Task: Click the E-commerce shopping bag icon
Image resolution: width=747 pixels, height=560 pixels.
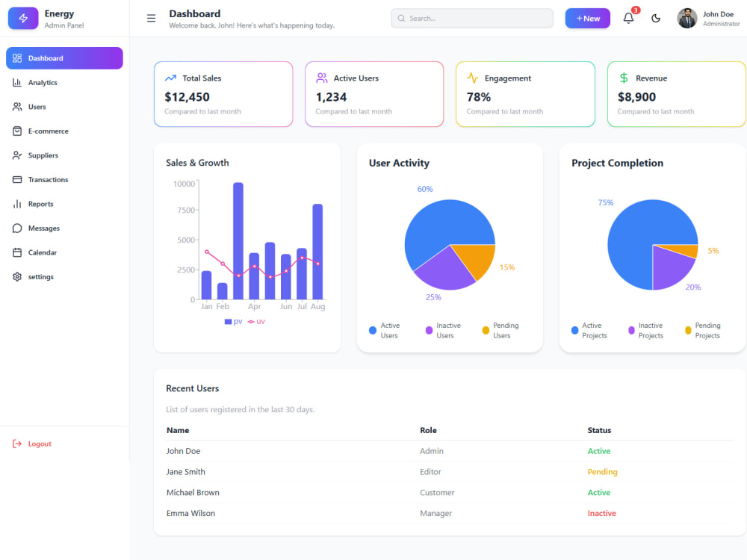Action: (17, 131)
